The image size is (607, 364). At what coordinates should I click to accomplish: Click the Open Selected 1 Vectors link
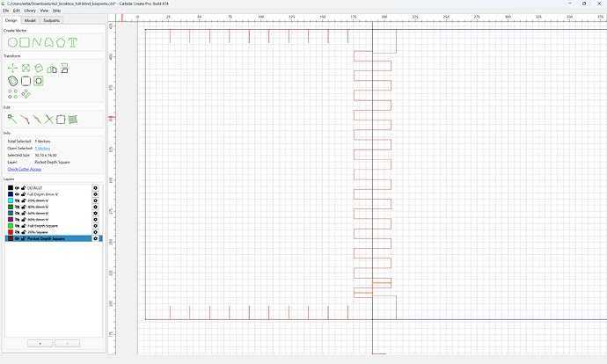(x=42, y=149)
